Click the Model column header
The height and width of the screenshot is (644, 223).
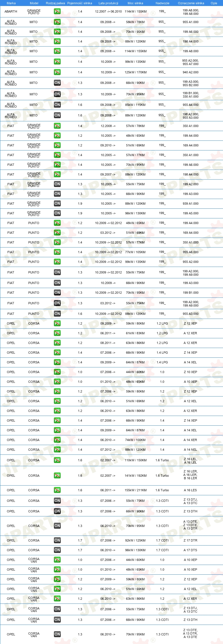34,3
